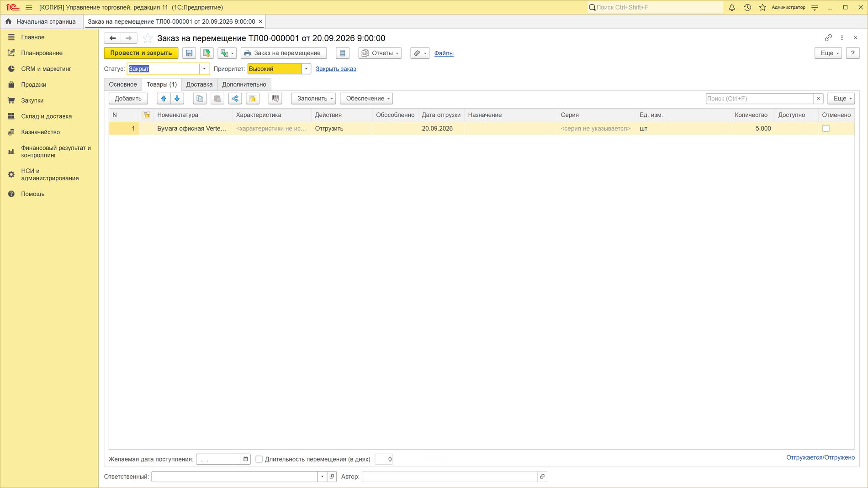Expand the Приоритет dropdown arrow
The height and width of the screenshot is (488, 868).
(306, 69)
